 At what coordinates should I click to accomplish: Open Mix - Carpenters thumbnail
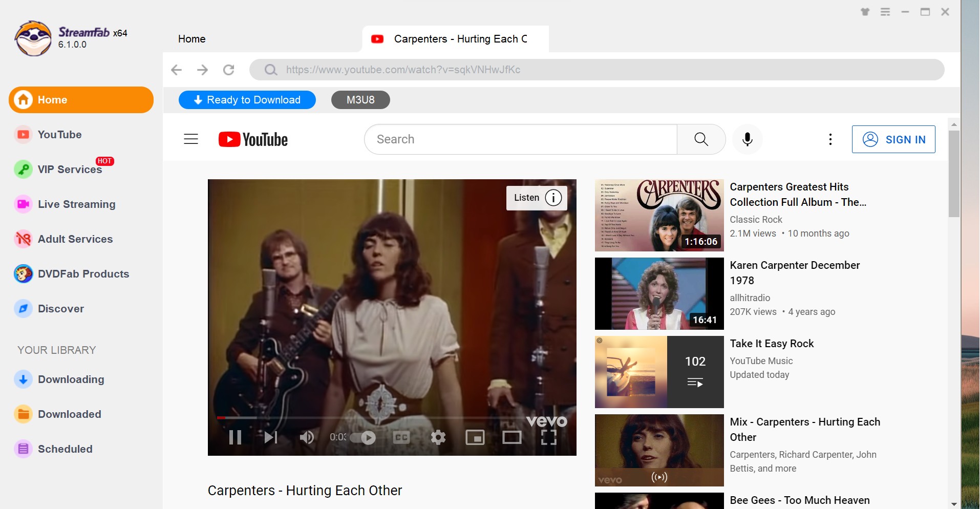(659, 450)
